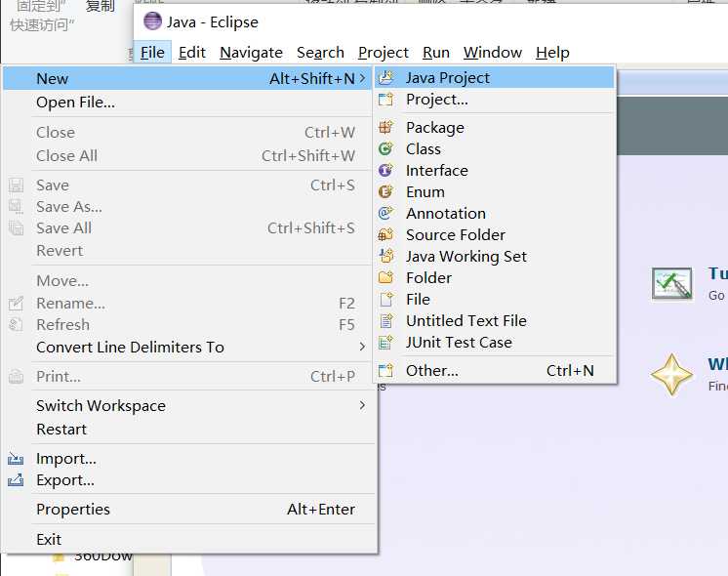Choose Interface from New submenu
This screenshot has width=728, height=576.
(x=495, y=170)
